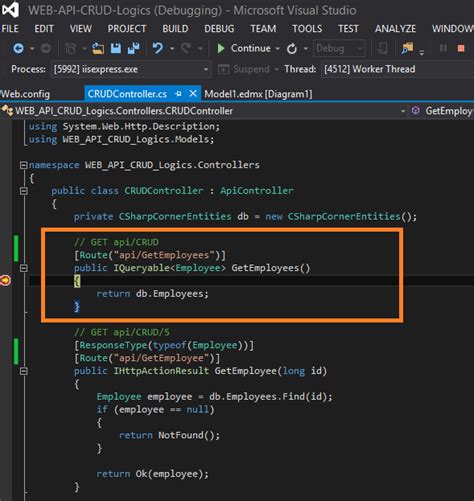This screenshot has width=474, height=501.
Task: Click the Navigate Backward arrow icon
Action: pyautogui.click(x=18, y=49)
